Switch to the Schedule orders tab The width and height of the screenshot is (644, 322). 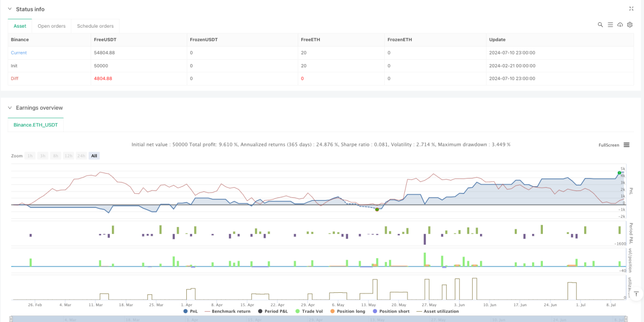click(x=95, y=26)
